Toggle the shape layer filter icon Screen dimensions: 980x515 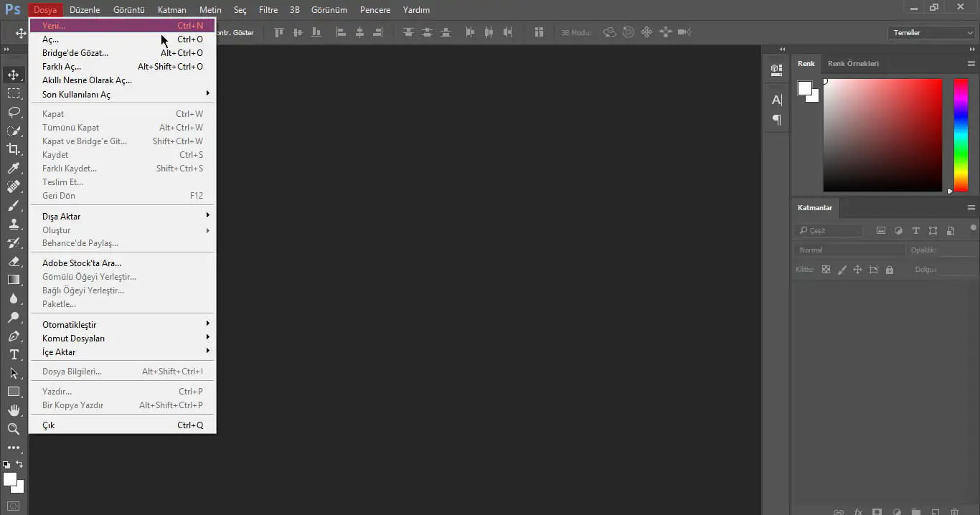coord(933,231)
